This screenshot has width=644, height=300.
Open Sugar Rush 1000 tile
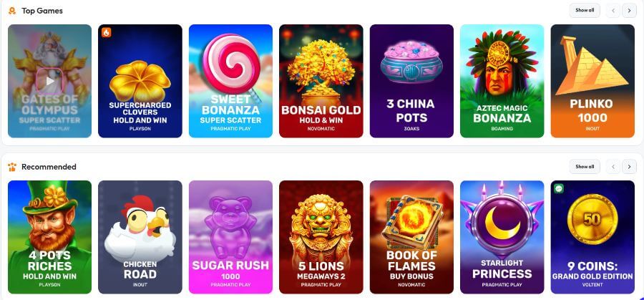pos(230,237)
